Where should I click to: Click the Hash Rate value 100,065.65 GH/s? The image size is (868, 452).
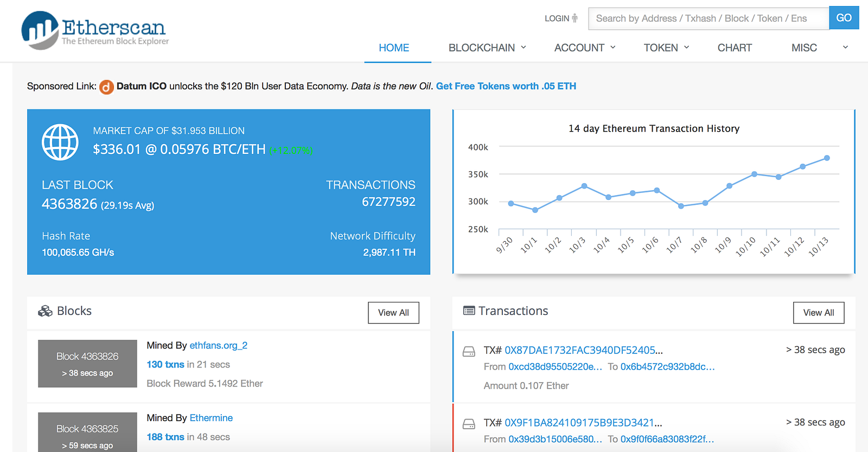(x=78, y=253)
